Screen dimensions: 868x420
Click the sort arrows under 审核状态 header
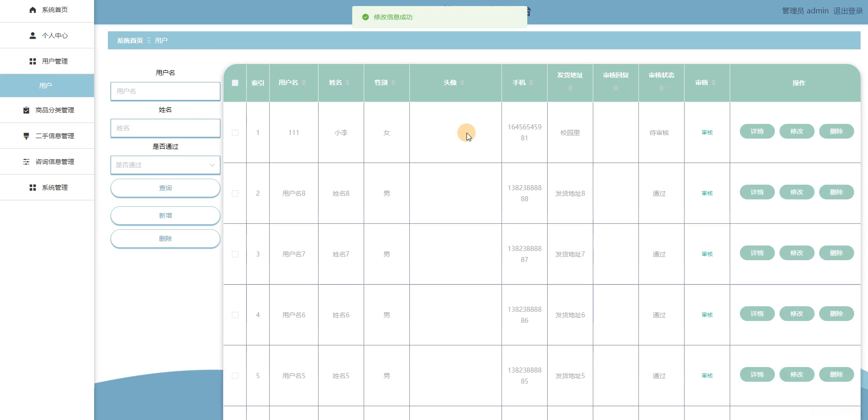[661, 88]
